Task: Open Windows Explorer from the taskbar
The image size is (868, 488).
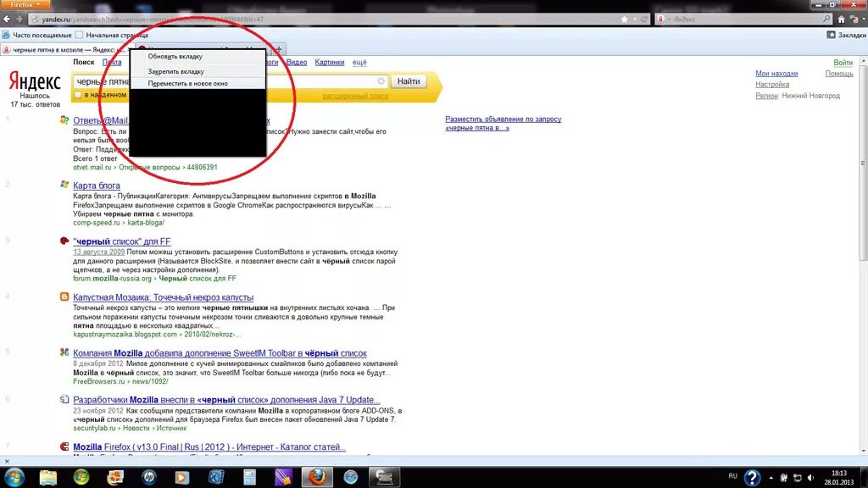Action: click(x=48, y=477)
